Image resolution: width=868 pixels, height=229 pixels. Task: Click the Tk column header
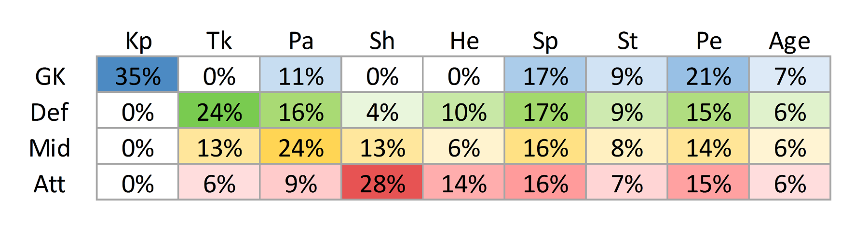[x=219, y=41]
